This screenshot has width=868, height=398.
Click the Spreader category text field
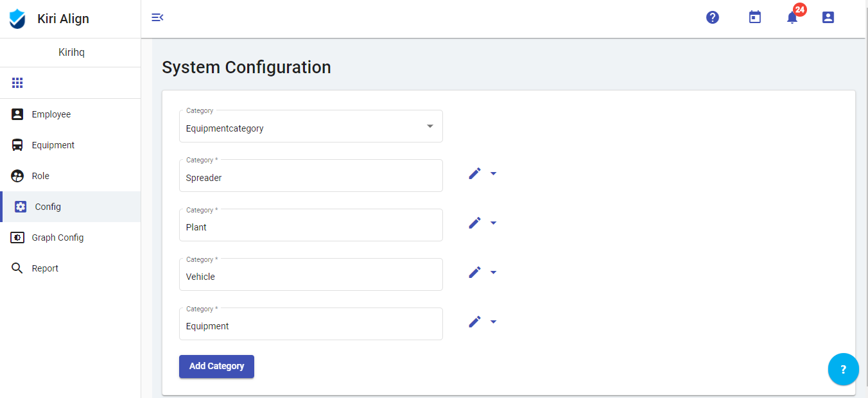311,178
